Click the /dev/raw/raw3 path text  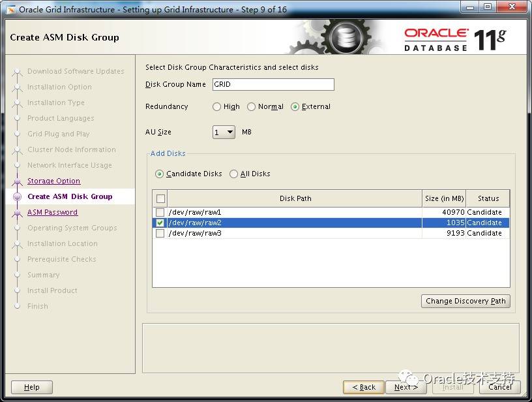pyautogui.click(x=195, y=233)
